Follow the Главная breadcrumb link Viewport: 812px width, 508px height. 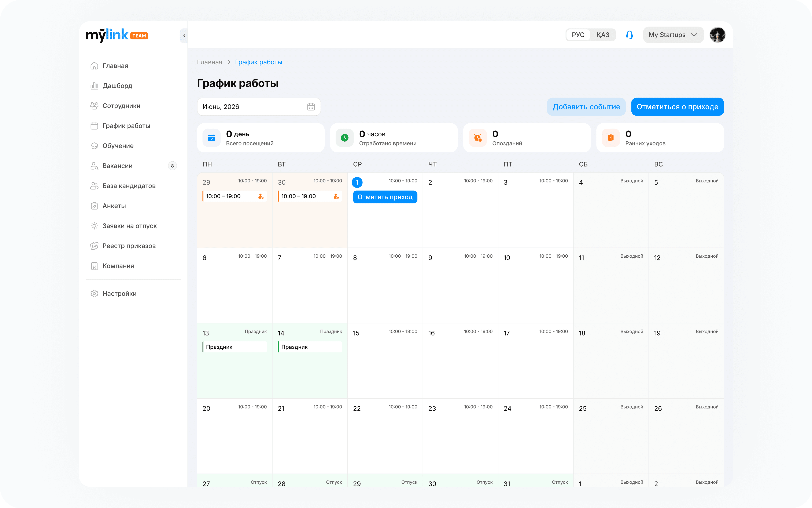click(209, 62)
